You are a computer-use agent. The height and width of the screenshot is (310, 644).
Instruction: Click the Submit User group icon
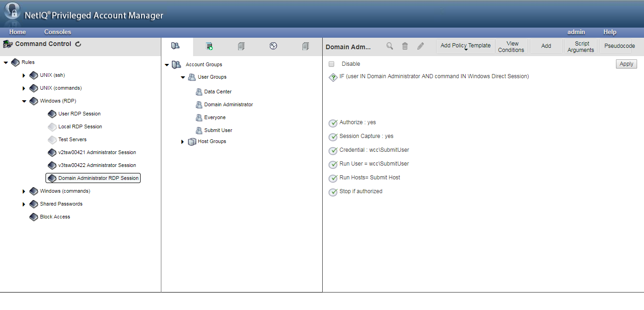click(x=199, y=130)
